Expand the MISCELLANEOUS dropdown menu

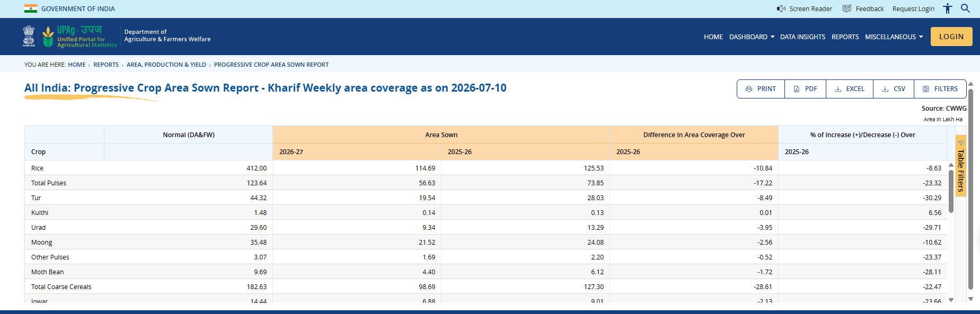click(894, 37)
